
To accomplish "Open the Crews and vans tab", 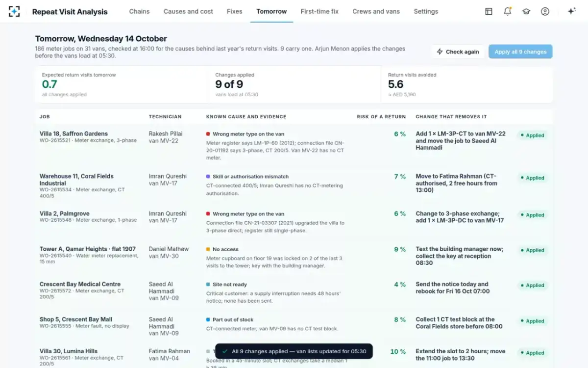I will [376, 11].
